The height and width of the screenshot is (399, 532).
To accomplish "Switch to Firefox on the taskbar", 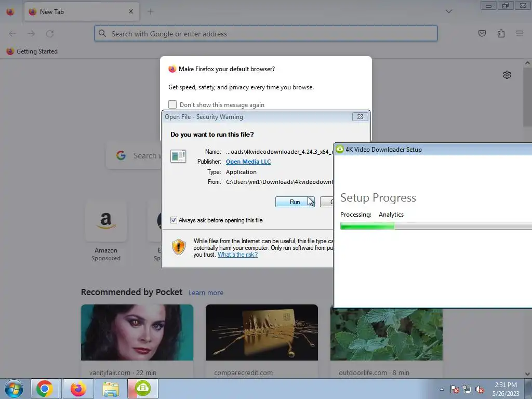I will point(78,389).
